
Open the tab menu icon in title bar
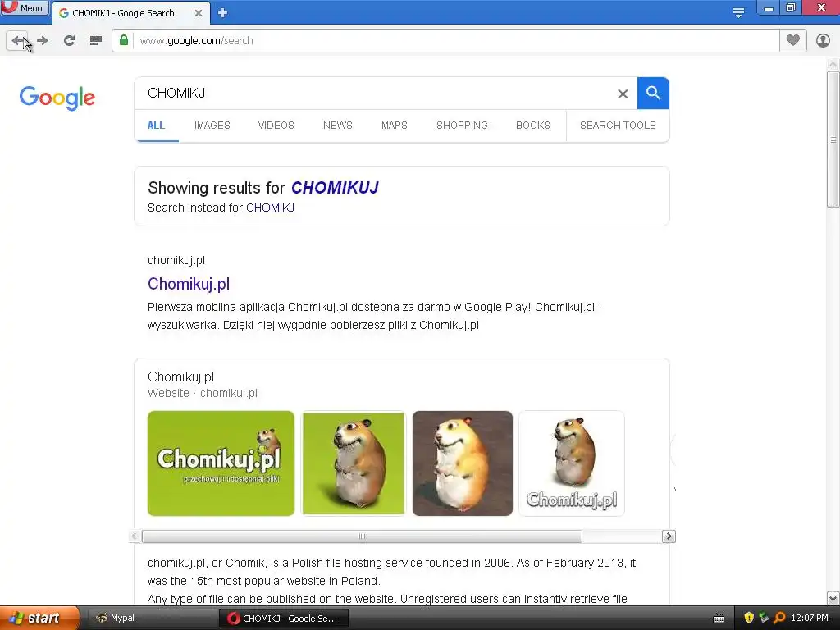coord(738,13)
